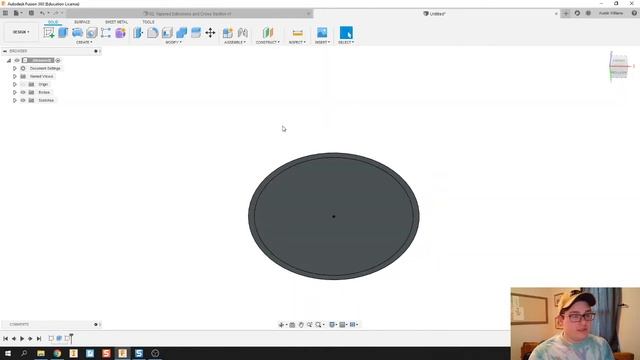Collapse the root component tree
The width and height of the screenshot is (640, 360).
click(x=9, y=60)
